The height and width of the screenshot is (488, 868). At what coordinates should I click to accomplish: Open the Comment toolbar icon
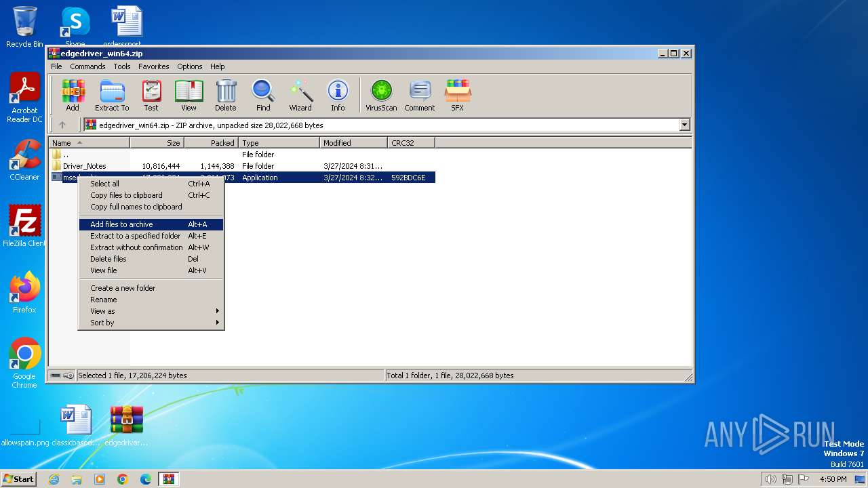coord(420,95)
